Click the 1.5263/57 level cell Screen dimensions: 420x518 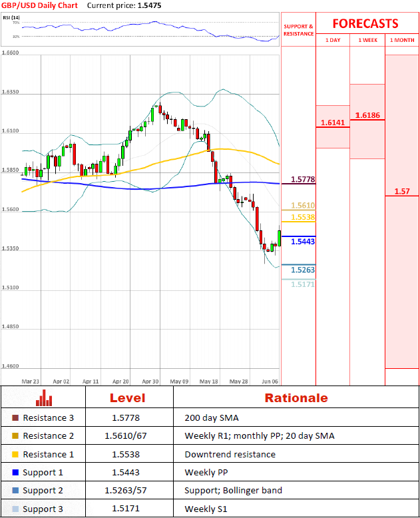126,491
